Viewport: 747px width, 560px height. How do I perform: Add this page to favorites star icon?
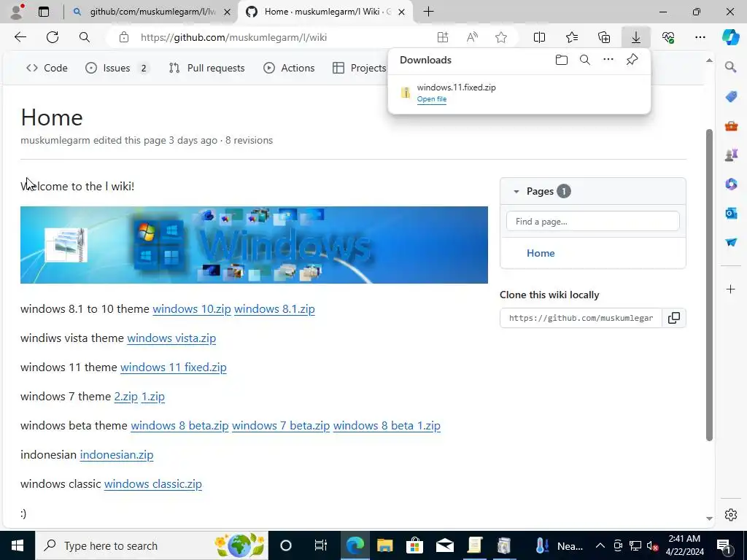(500, 37)
